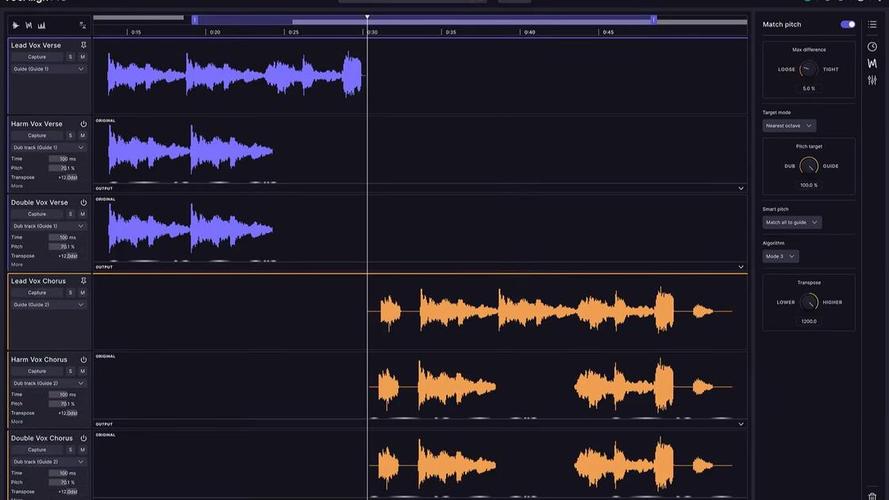889x500 pixels.
Task: Capture audio for Harm Vox Verse
Action: (x=37, y=135)
